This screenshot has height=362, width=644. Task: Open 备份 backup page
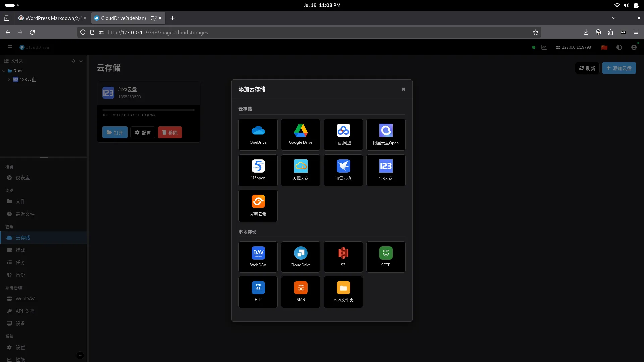coord(44,275)
